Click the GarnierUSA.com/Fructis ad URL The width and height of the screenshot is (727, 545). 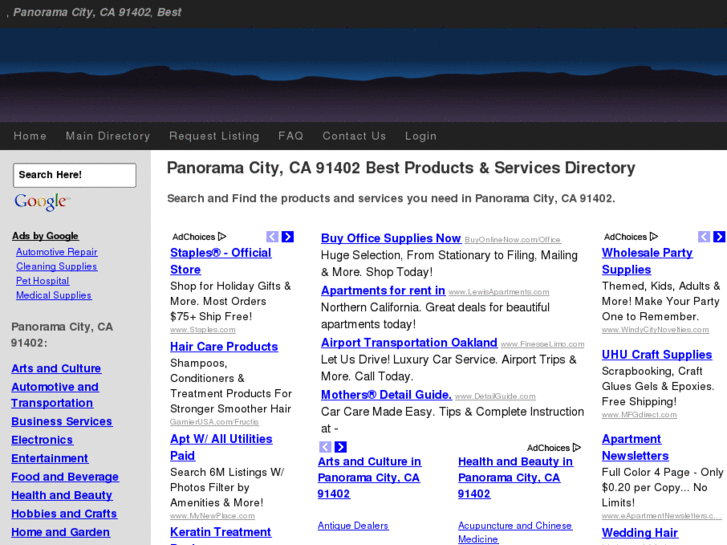[x=214, y=422]
